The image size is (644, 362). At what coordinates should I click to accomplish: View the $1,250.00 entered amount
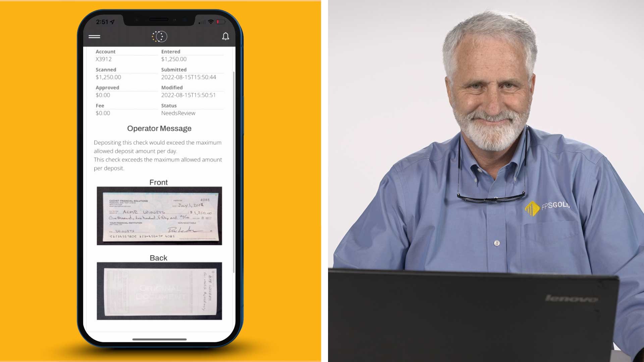(173, 59)
